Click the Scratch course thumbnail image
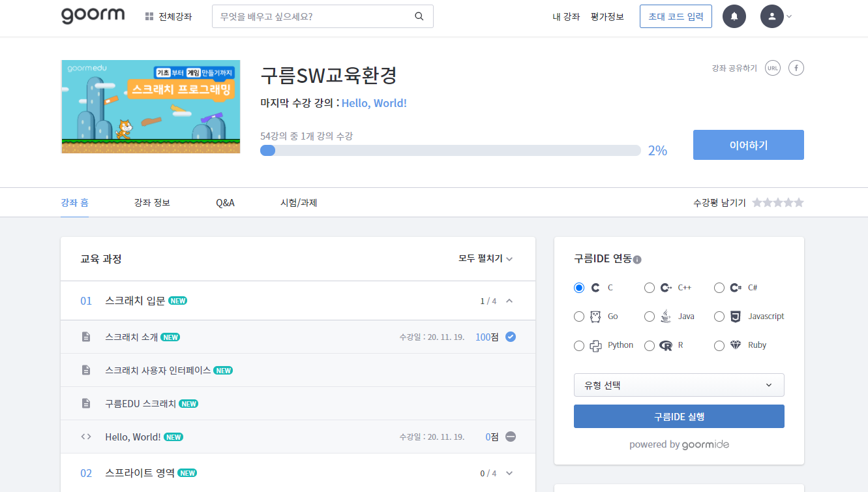Image resolution: width=868 pixels, height=492 pixels. click(151, 107)
